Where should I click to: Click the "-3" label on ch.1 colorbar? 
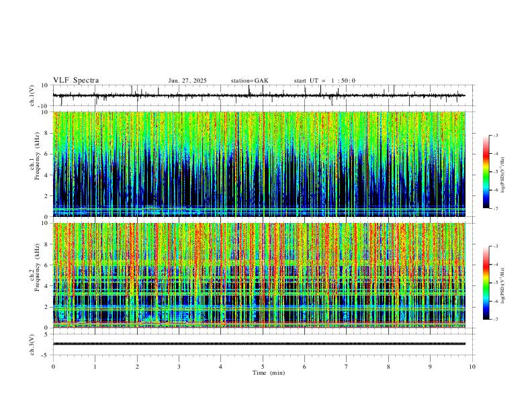point(496,136)
